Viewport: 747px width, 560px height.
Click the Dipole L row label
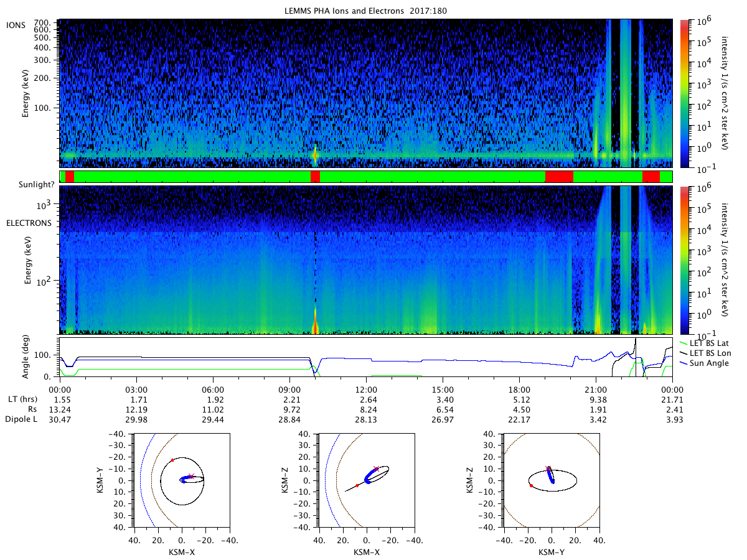click(21, 419)
